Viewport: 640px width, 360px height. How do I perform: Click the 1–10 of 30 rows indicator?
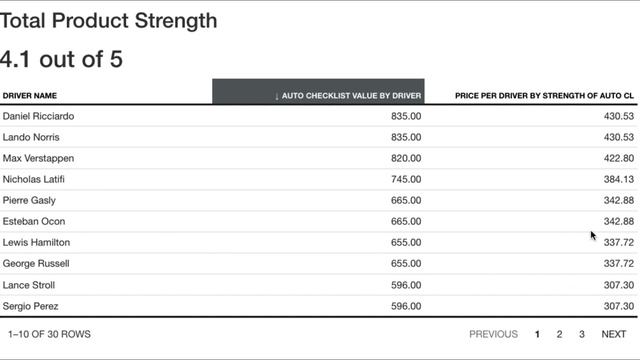coord(49,334)
